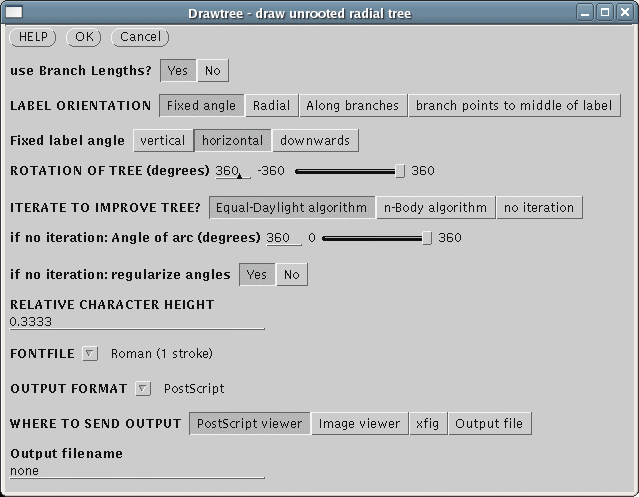This screenshot has height=497, width=639.
Task: Click the Roman (1 stroke) font text
Action: pos(162,354)
